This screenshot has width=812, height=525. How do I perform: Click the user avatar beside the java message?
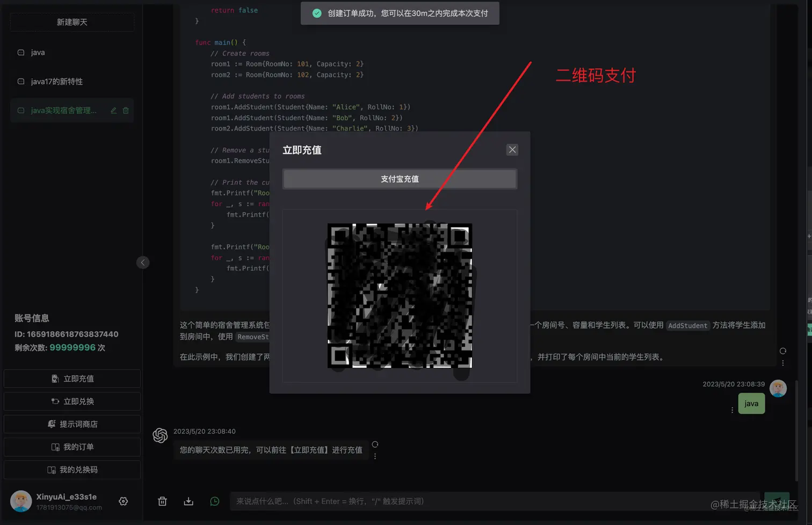point(778,389)
